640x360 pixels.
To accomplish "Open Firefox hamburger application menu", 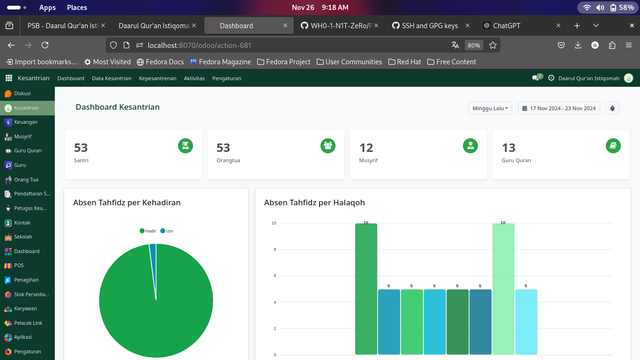I will pos(629,45).
